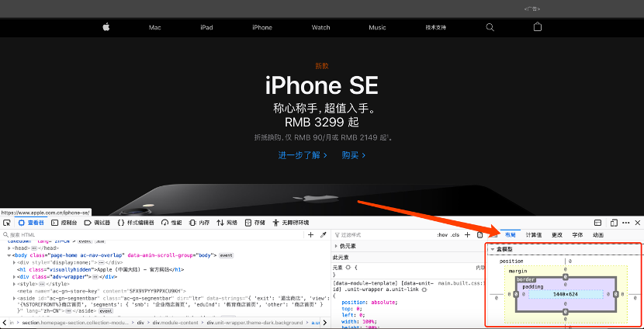
Task: Click the print media simulation icon
Action: click(x=480, y=235)
